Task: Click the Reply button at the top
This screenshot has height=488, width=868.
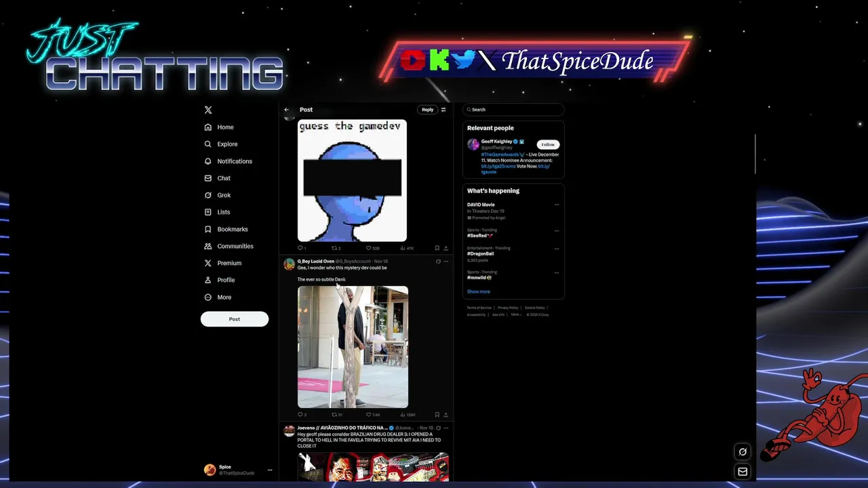Action: (427, 110)
